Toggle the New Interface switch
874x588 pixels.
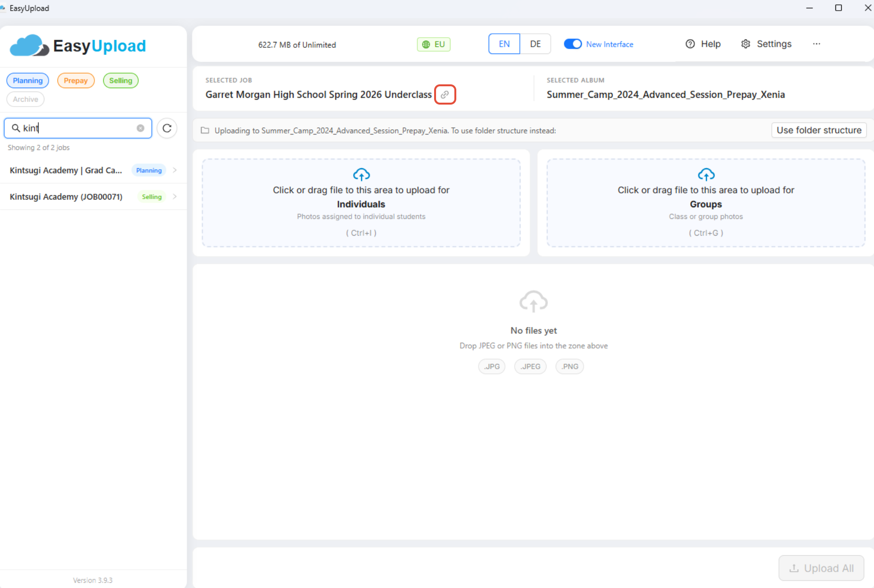573,44
